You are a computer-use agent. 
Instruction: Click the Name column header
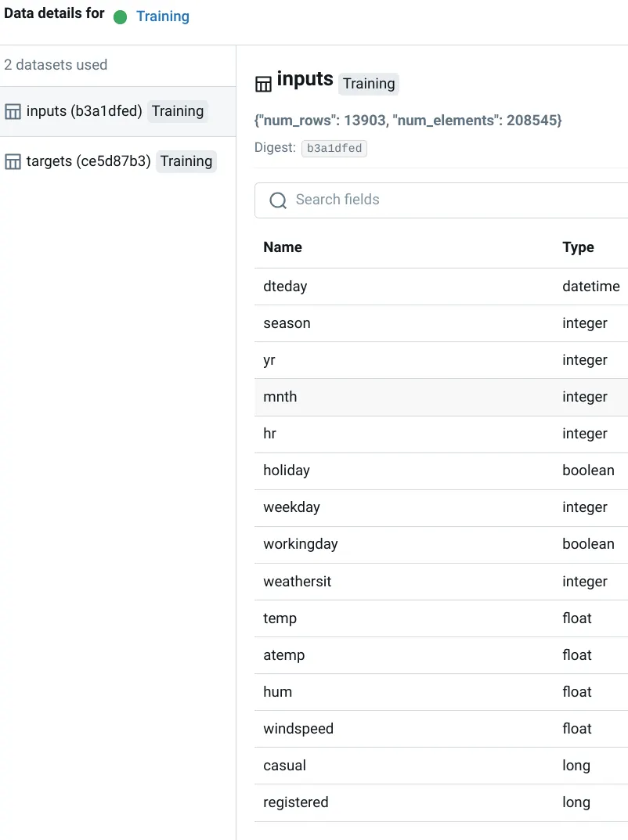pos(283,247)
